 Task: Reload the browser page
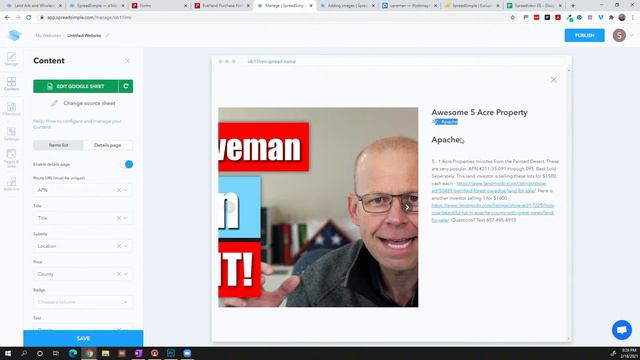(29, 18)
